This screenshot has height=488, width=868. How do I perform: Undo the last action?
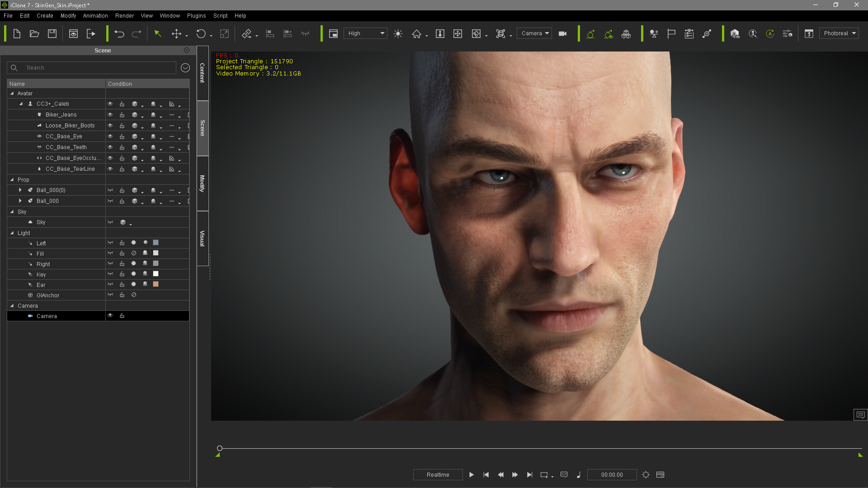[119, 33]
